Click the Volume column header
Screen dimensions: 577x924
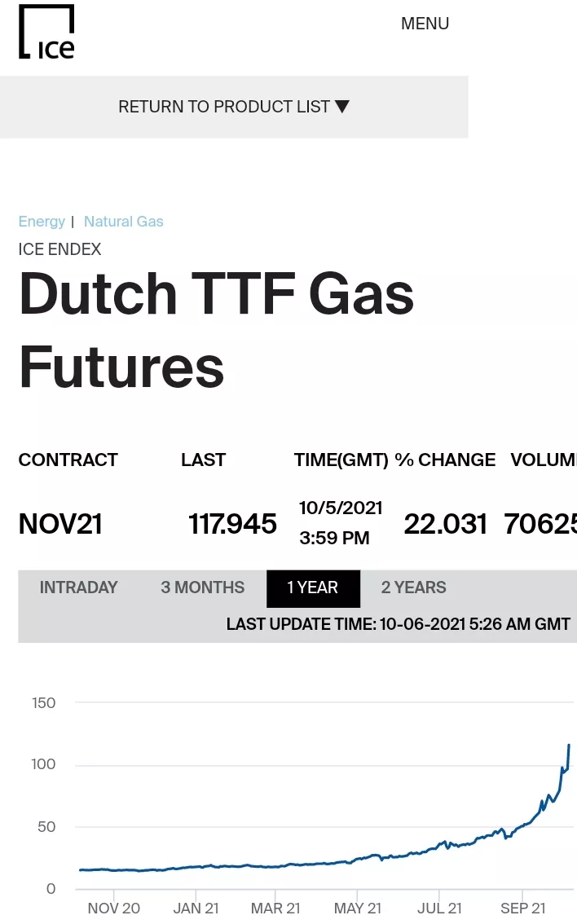(544, 460)
